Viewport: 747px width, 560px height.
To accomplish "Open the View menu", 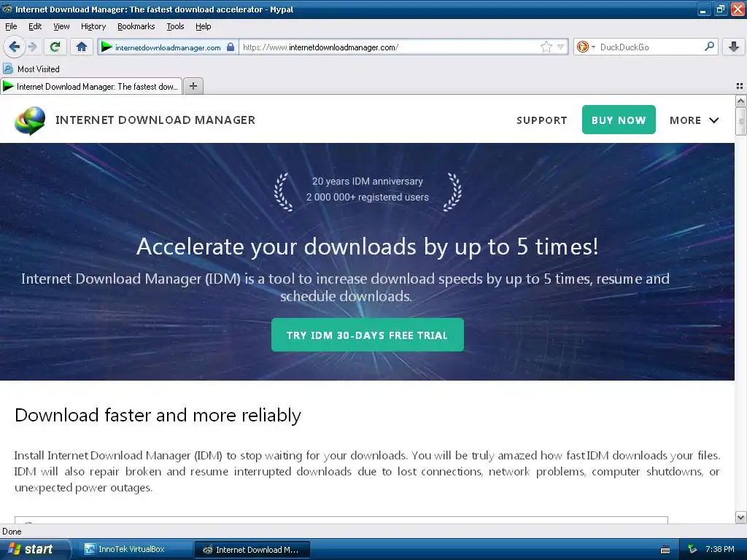I will [x=61, y=26].
